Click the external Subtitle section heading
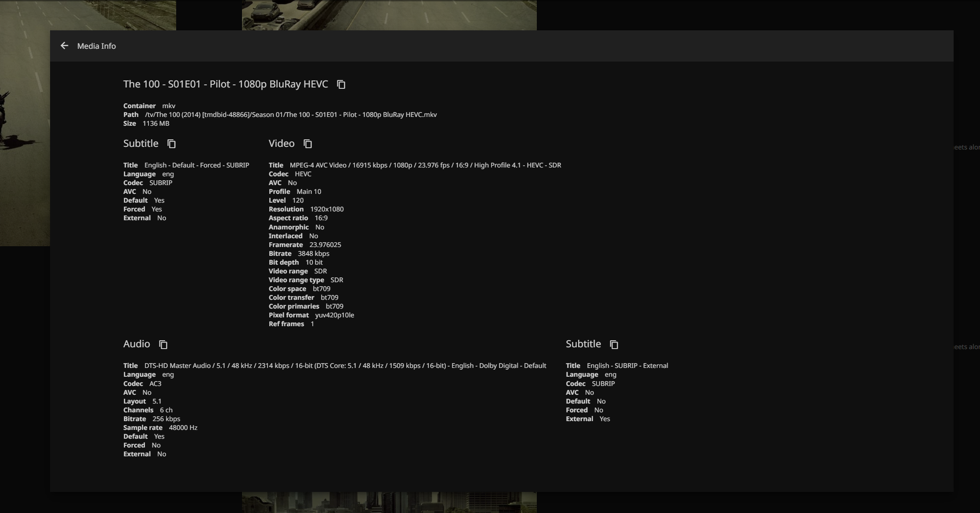This screenshot has height=513, width=980. pos(583,344)
